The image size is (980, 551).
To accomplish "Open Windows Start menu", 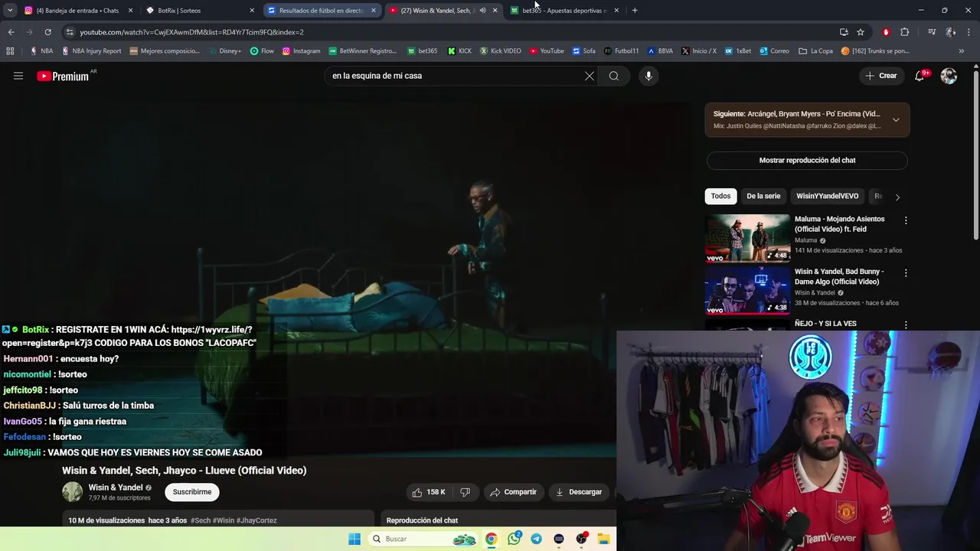I will (x=354, y=539).
